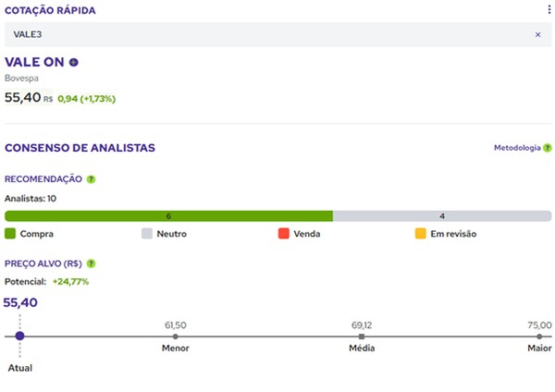Click the VALE ON title
Viewport: 555px width, 392px height.
pos(34,62)
